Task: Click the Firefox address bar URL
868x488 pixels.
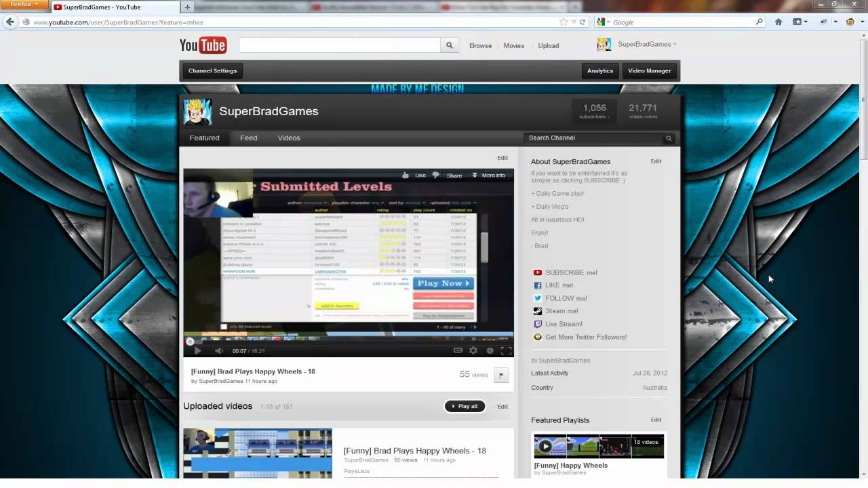Action: (118, 22)
